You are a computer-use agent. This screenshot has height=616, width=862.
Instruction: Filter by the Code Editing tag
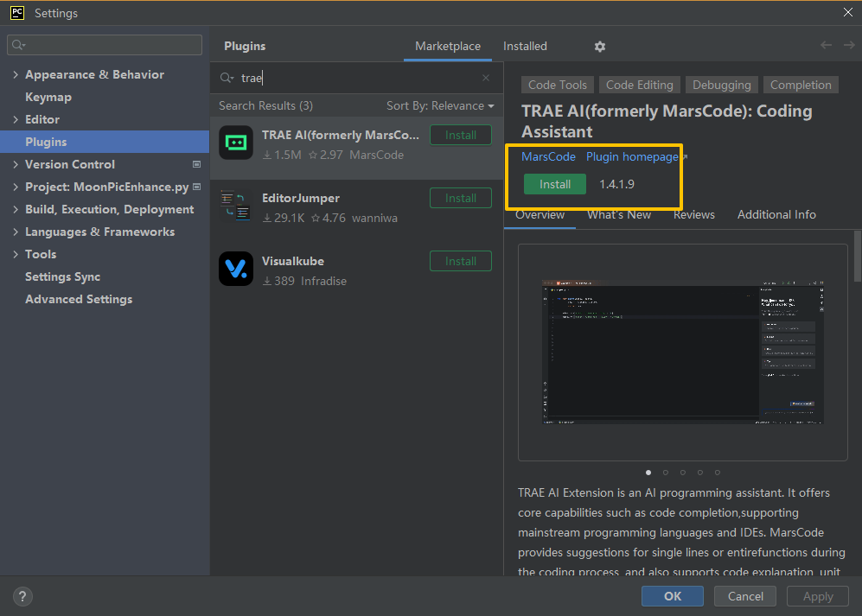pos(639,86)
